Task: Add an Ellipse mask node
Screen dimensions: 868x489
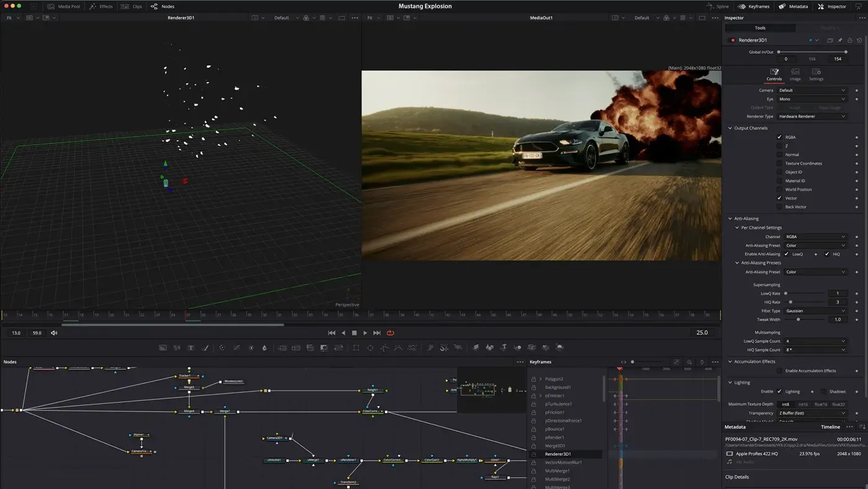Action: click(370, 348)
